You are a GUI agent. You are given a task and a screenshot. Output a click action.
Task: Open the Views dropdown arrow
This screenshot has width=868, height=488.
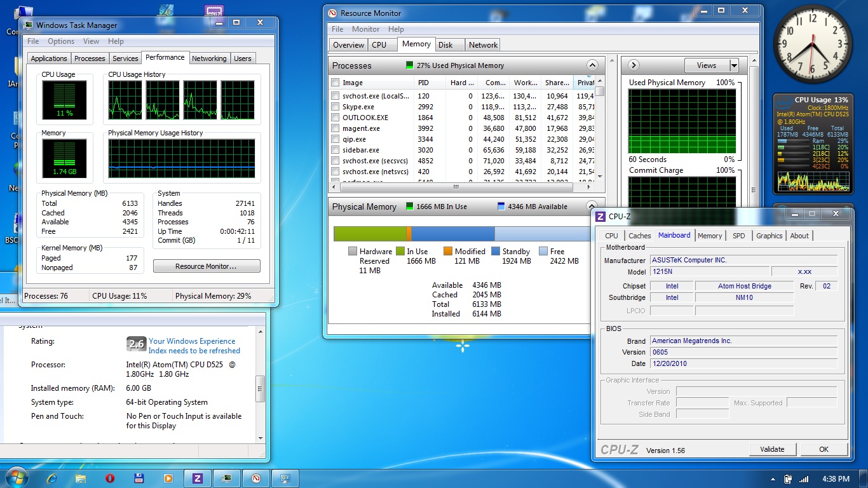coord(734,65)
